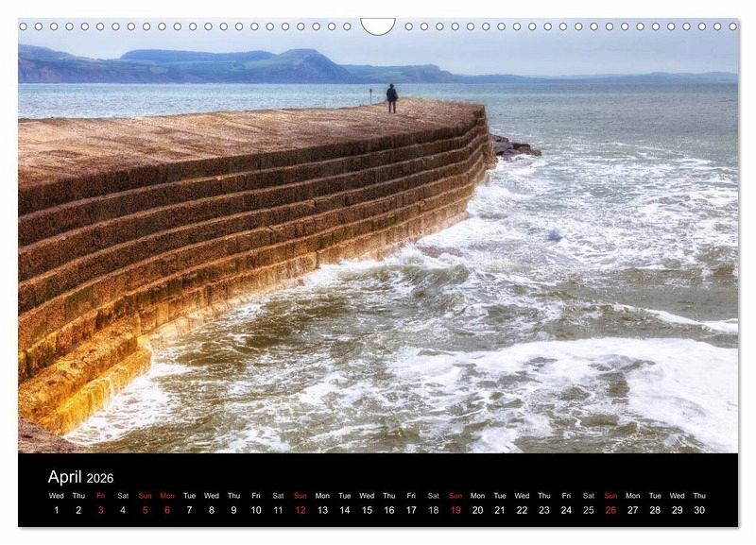The image size is (756, 545).
Task: Select day 13 Monday
Action: click(x=322, y=510)
